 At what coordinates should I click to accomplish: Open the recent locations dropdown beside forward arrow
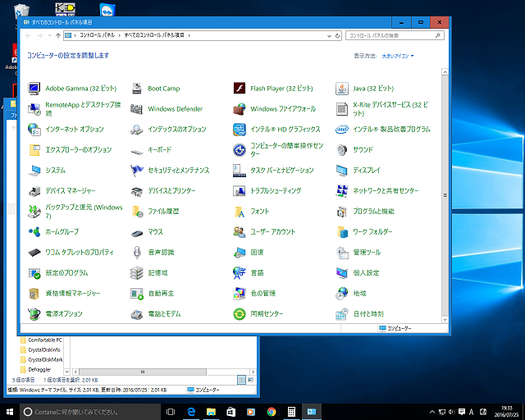pos(49,35)
